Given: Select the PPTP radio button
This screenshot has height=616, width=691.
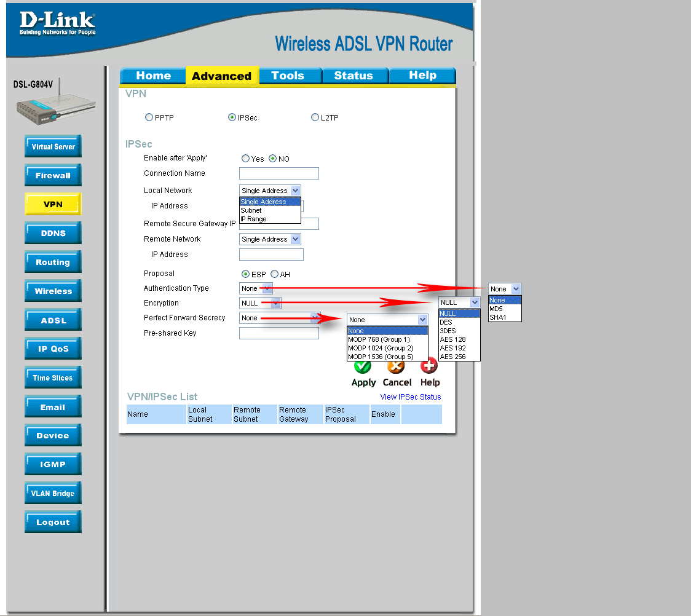Looking at the screenshot, I should tap(149, 117).
